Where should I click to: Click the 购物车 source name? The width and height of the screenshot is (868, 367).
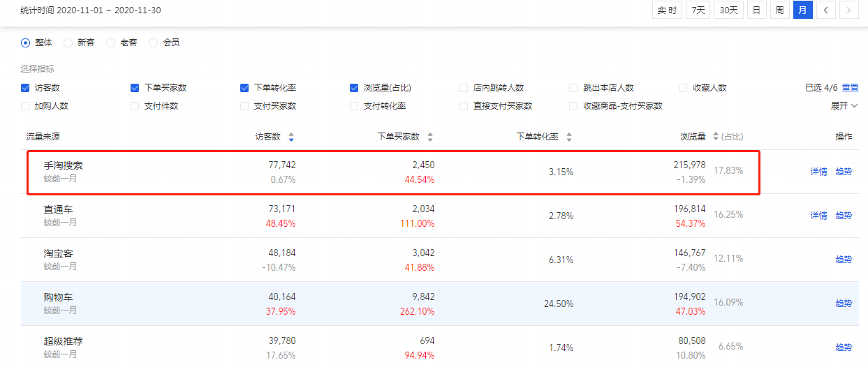click(x=59, y=297)
